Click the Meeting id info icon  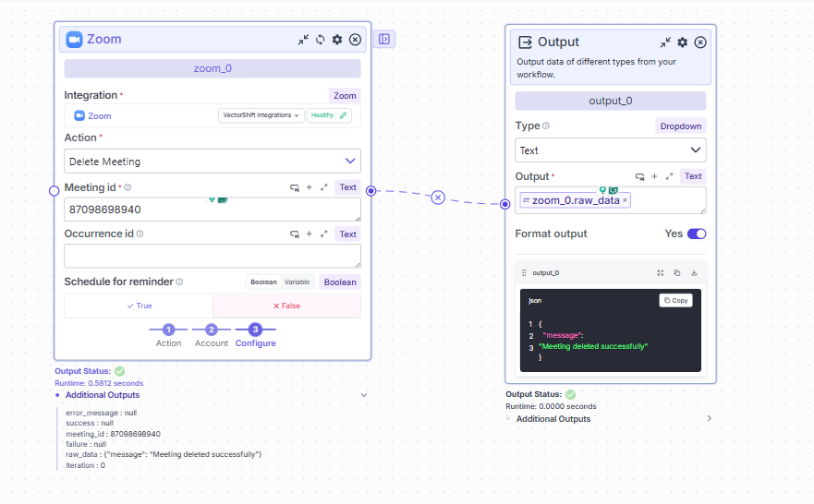pyautogui.click(x=128, y=187)
